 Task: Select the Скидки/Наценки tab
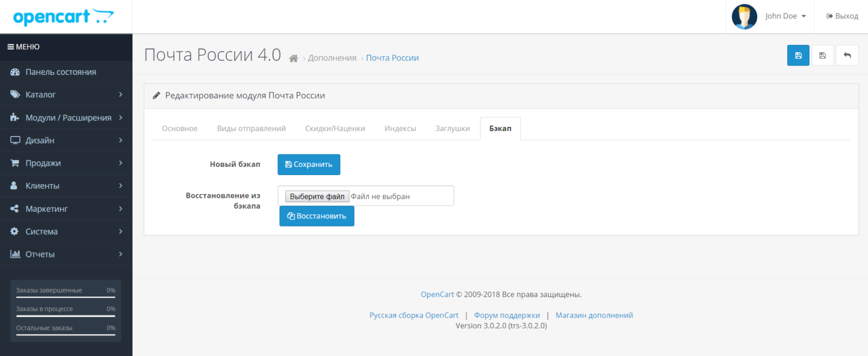click(335, 128)
